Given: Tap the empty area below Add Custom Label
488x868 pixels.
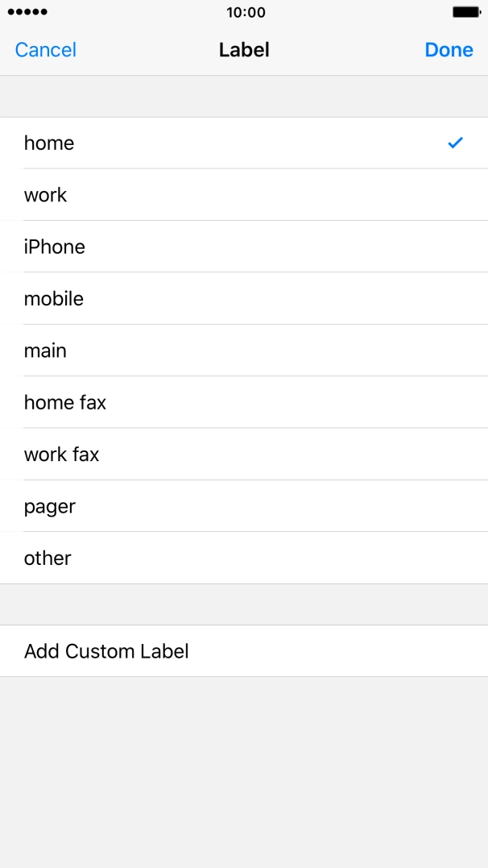Looking at the screenshot, I should point(244,766).
